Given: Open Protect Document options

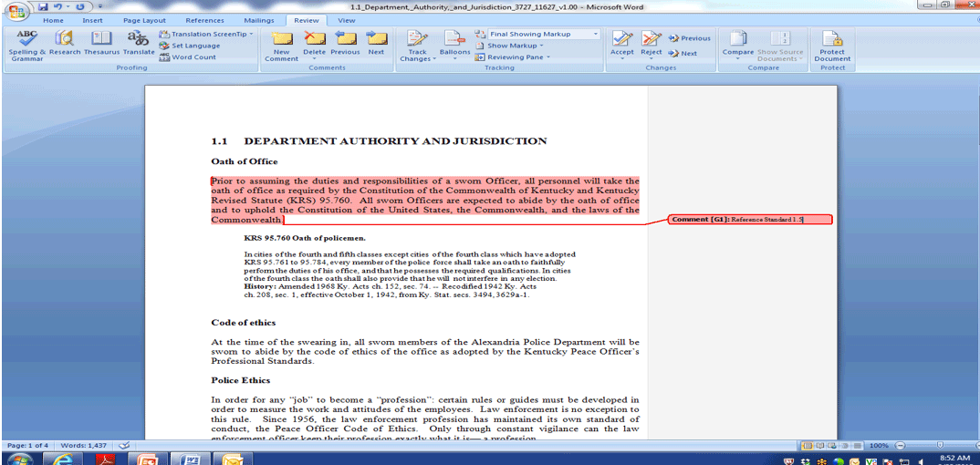Looking at the screenshot, I should pos(832,42).
